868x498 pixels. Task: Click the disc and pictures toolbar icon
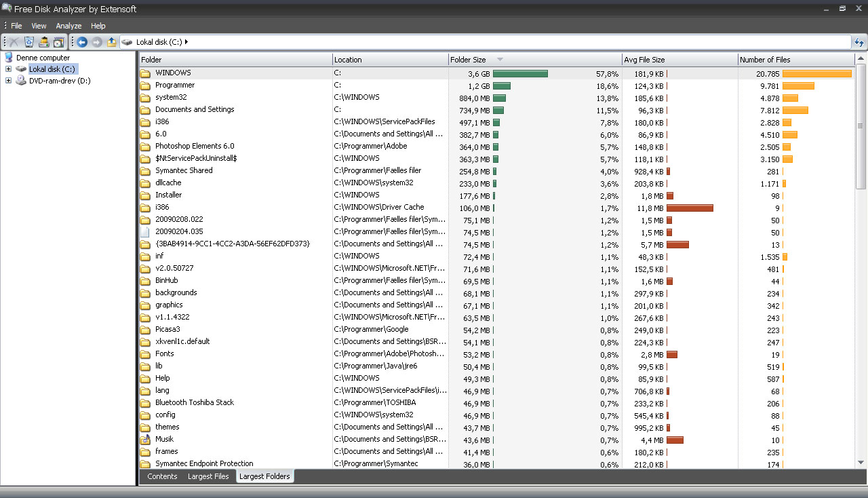(59, 42)
